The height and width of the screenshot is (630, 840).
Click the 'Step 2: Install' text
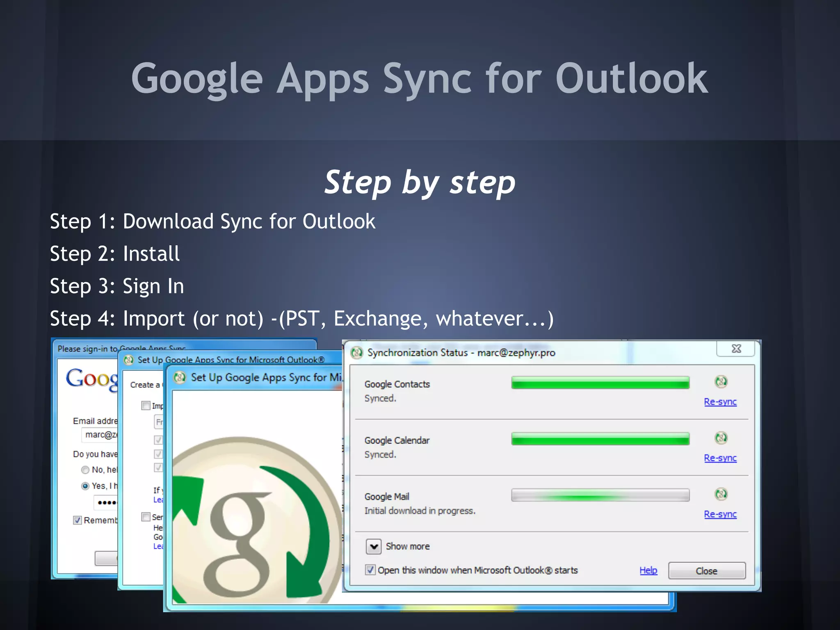click(x=115, y=254)
